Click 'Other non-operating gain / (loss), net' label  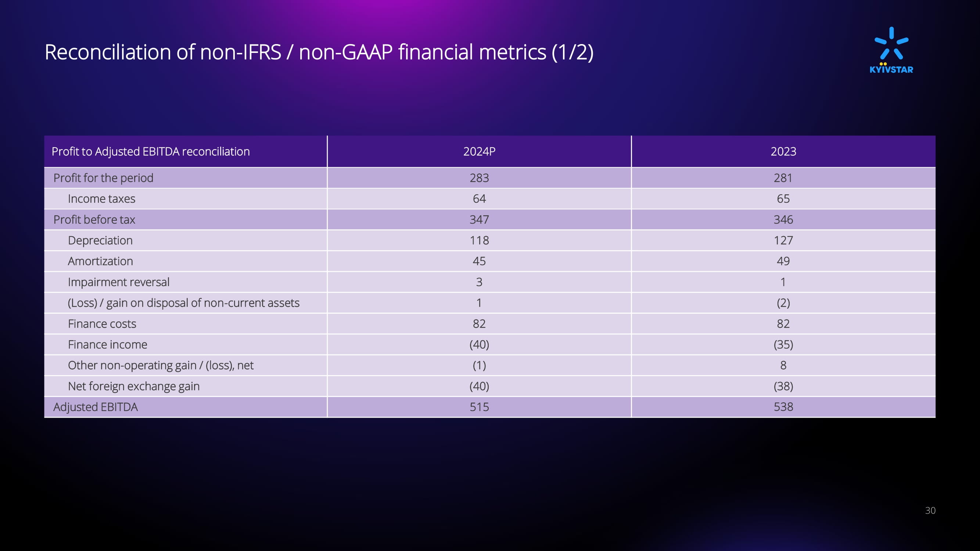point(161,365)
